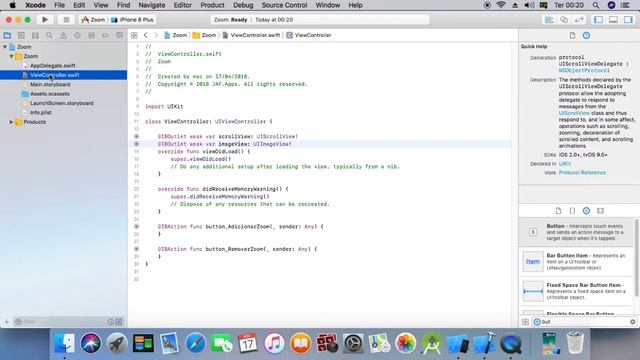Open the ViewController.swift breadcrumb
The height and width of the screenshot is (360, 640).
click(251, 36)
